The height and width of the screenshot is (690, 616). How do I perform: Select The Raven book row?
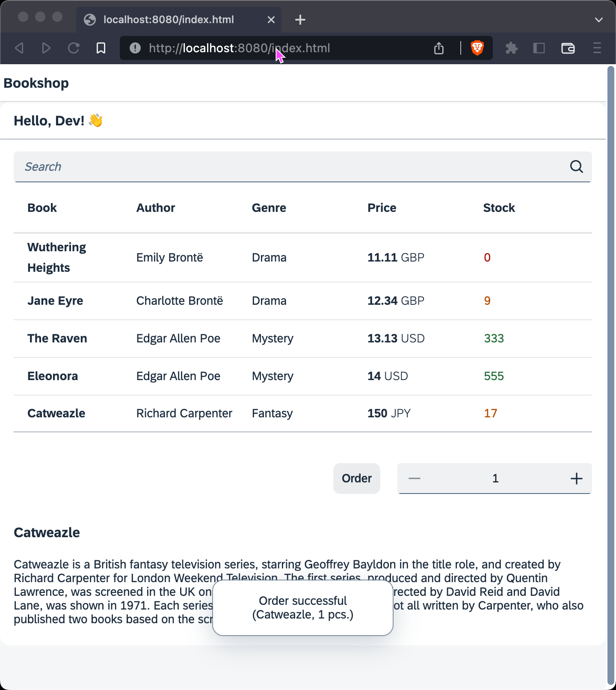[x=303, y=339]
